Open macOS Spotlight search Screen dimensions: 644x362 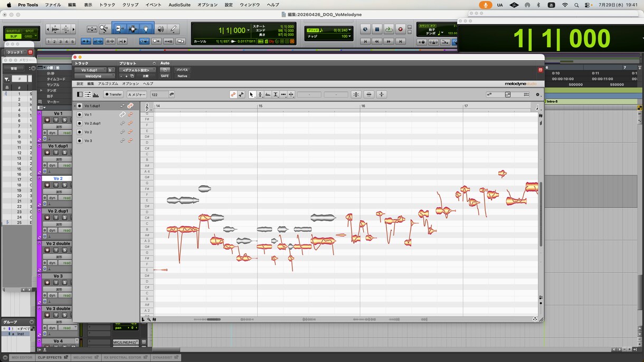point(576,5)
